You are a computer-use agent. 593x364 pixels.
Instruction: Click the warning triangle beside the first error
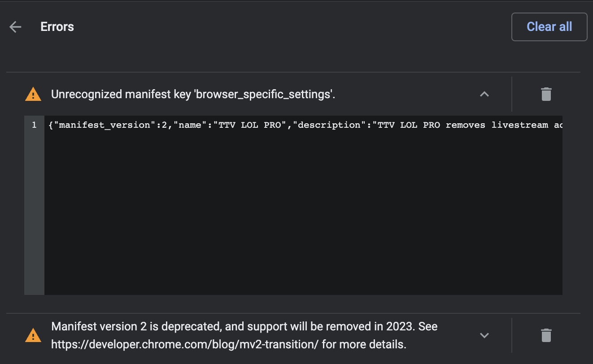coord(33,94)
